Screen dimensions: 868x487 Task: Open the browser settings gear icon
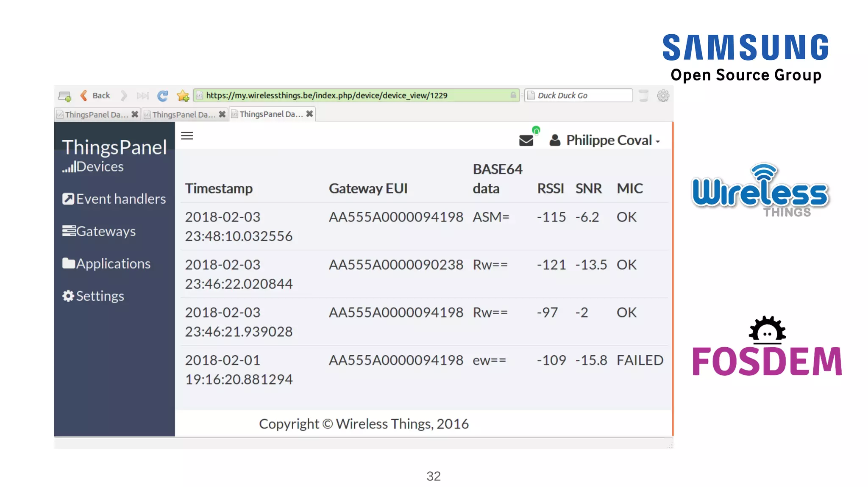pos(663,96)
